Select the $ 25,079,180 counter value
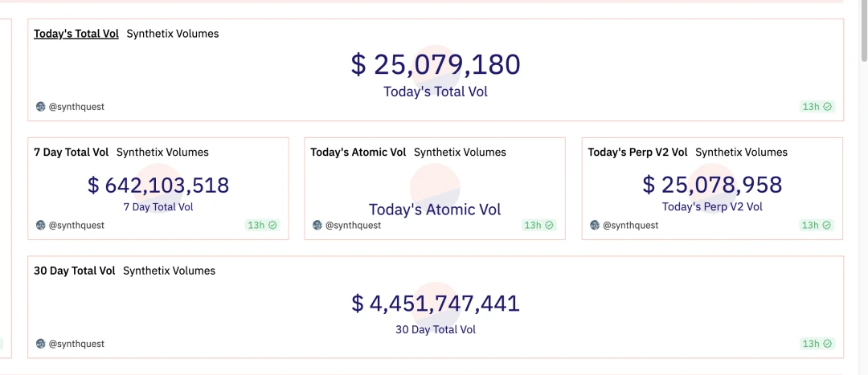 (x=436, y=65)
